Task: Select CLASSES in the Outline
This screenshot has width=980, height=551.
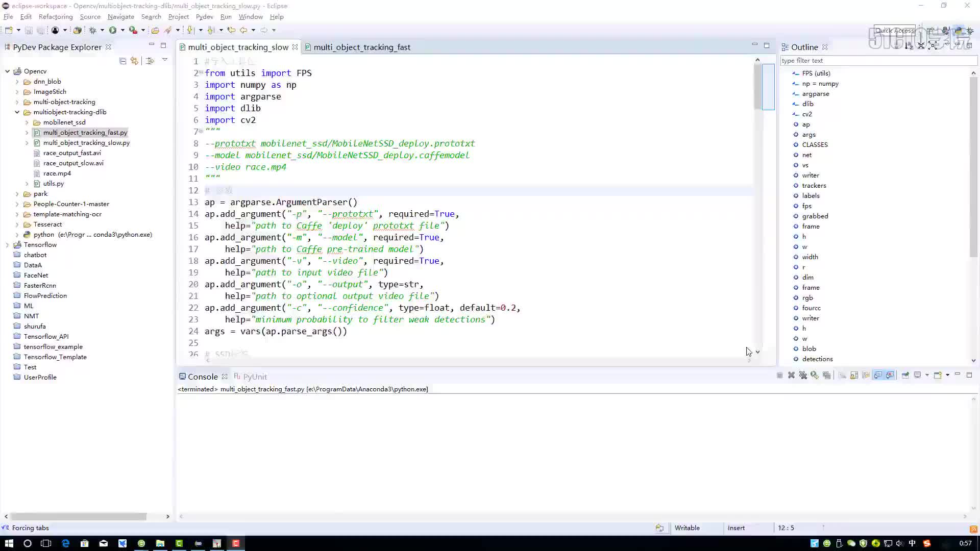Action: (815, 145)
